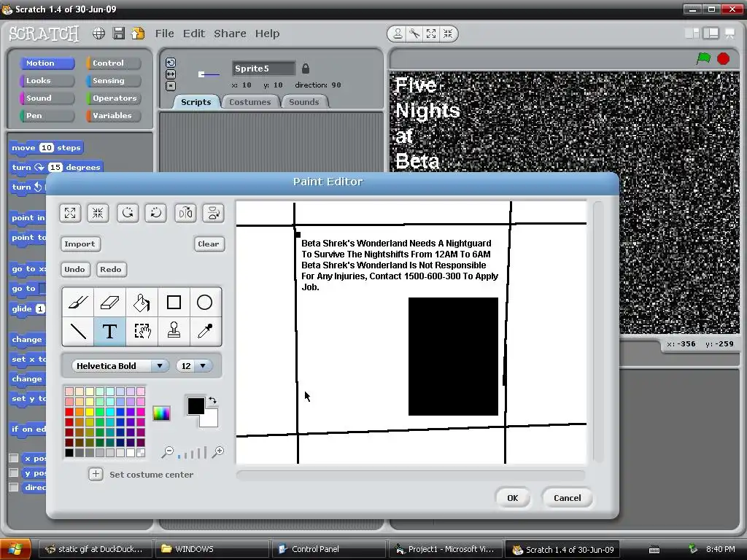
Task: Confirm Paint Editor with OK
Action: coord(513,497)
